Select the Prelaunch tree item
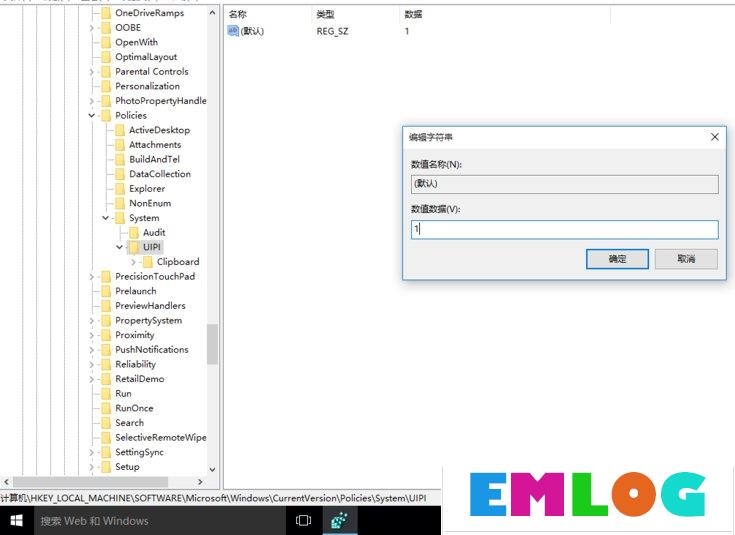This screenshot has width=735, height=535. tap(135, 291)
